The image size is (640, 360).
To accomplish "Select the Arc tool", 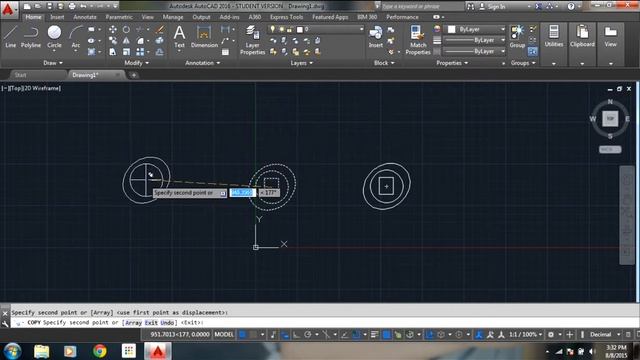I will [x=76, y=37].
